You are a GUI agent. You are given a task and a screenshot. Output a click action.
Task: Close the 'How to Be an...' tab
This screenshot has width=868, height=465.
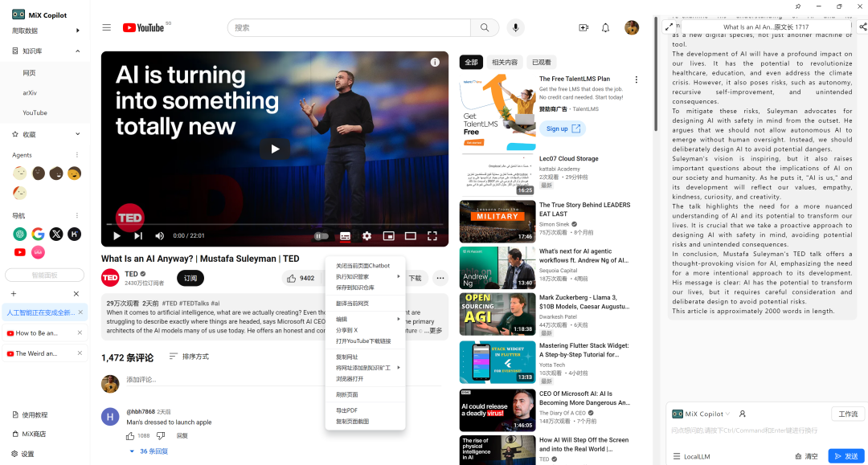80,332
